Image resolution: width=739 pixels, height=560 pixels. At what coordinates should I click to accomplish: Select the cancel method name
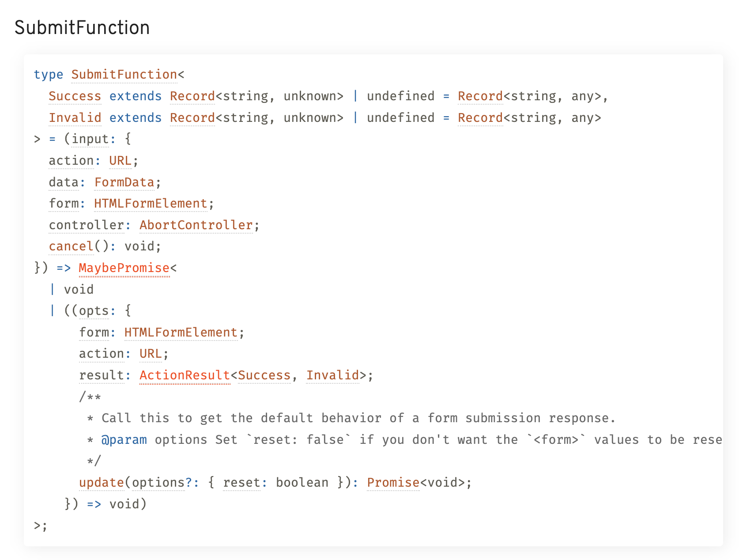click(71, 246)
